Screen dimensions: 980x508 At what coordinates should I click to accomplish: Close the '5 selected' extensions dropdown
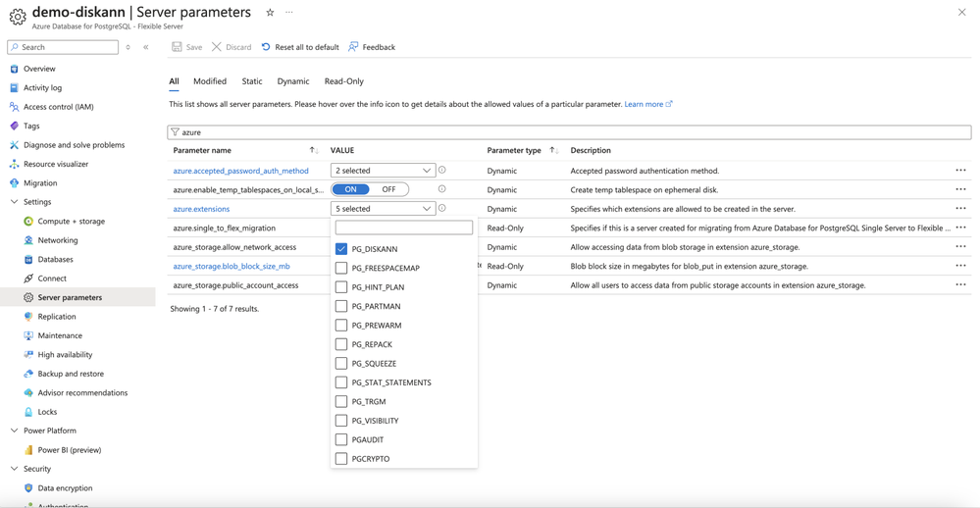[x=383, y=209]
